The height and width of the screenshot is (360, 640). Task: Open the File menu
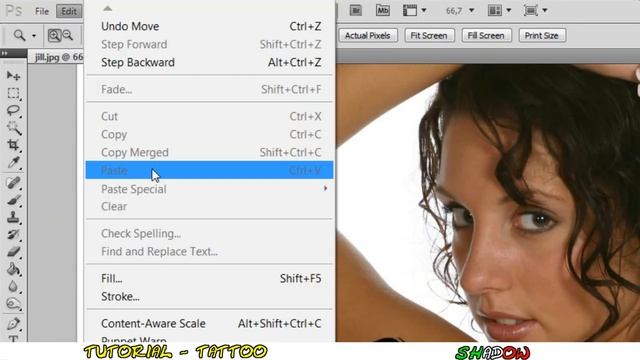click(x=42, y=11)
